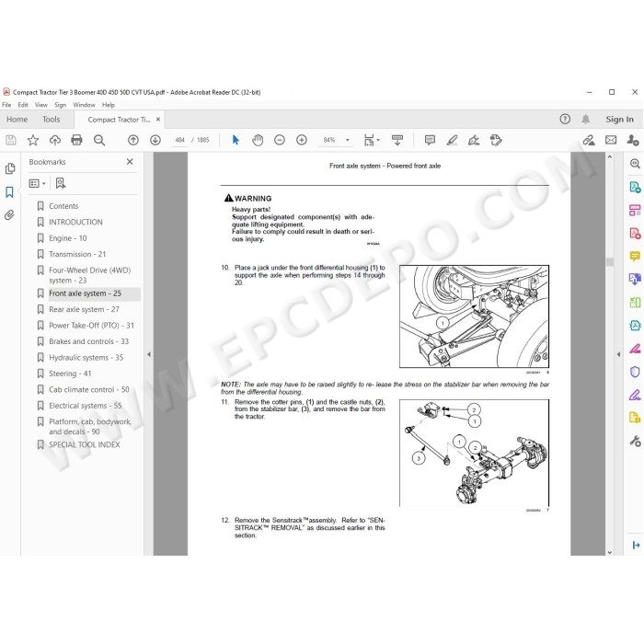Viewport: 644px width, 644px height.
Task: Click the find current bookmark icon
Action: (61, 183)
